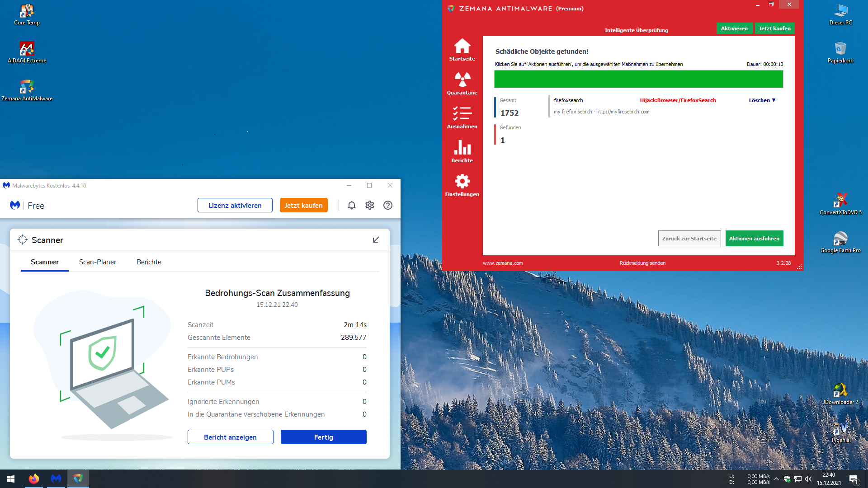868x488 pixels.
Task: Open Firefox from the taskbar
Action: [34, 479]
